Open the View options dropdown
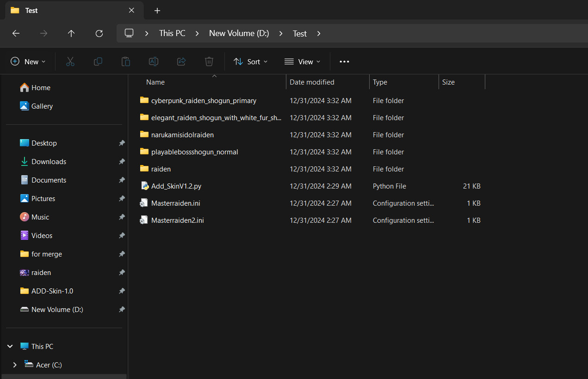This screenshot has width=588, height=379. (x=302, y=61)
